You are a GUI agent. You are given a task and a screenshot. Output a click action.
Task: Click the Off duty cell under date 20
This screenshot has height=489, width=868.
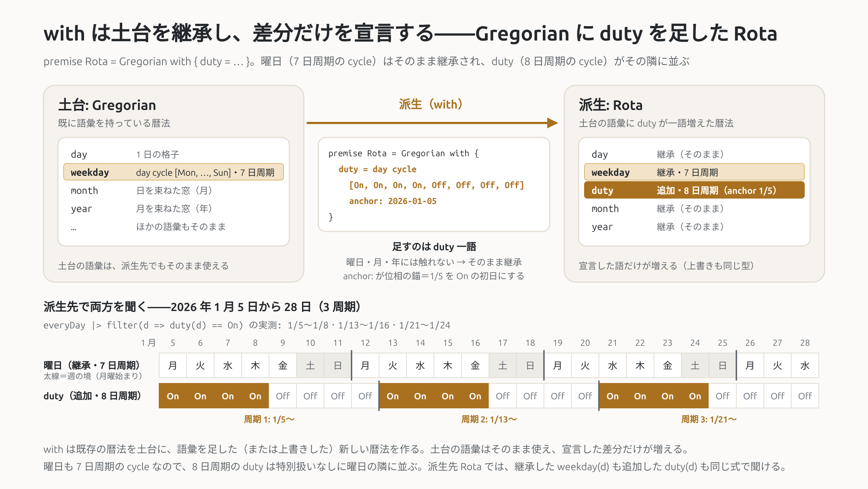585,396
